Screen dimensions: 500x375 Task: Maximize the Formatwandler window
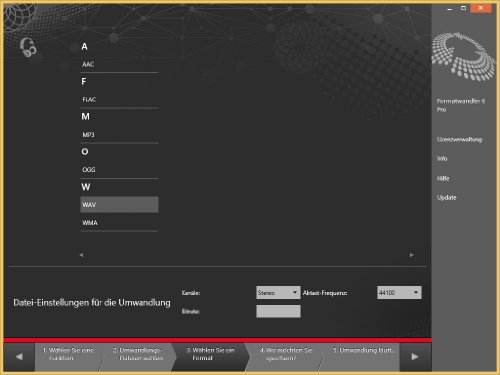tap(463, 8)
